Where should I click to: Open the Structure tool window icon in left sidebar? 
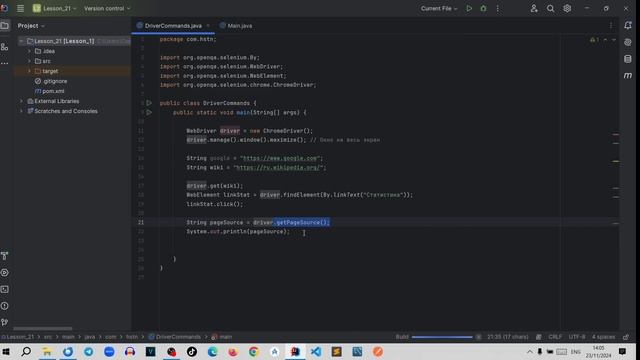coord(5,47)
